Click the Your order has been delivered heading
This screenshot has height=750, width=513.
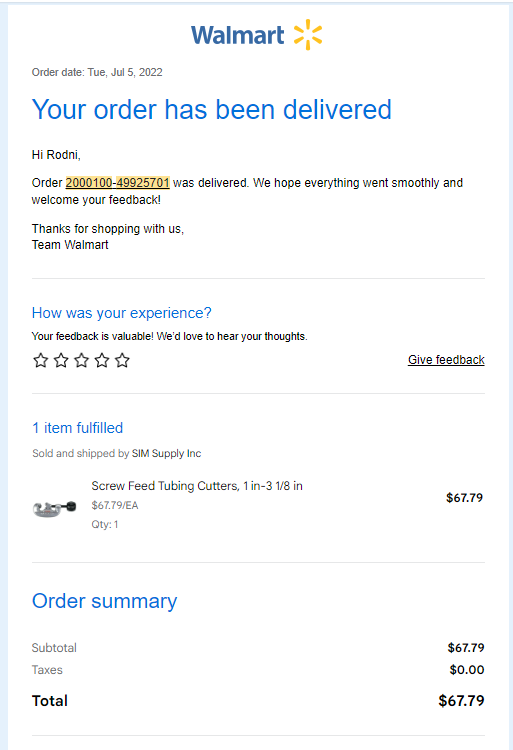[x=212, y=110]
